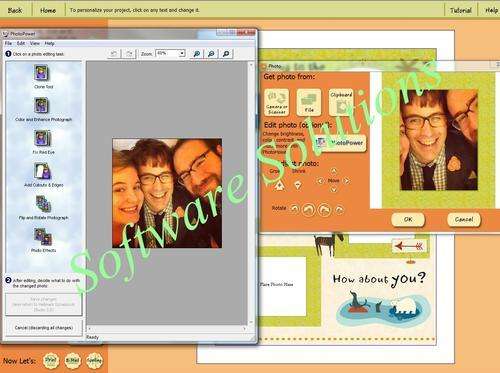Click the Print badge button
500x373 pixels.
[51, 360]
